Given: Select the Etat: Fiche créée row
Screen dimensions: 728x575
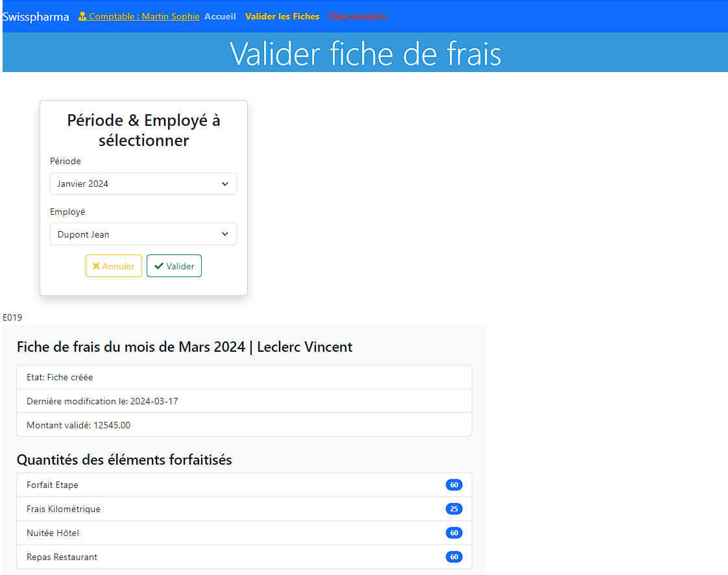Looking at the screenshot, I should click(x=244, y=377).
